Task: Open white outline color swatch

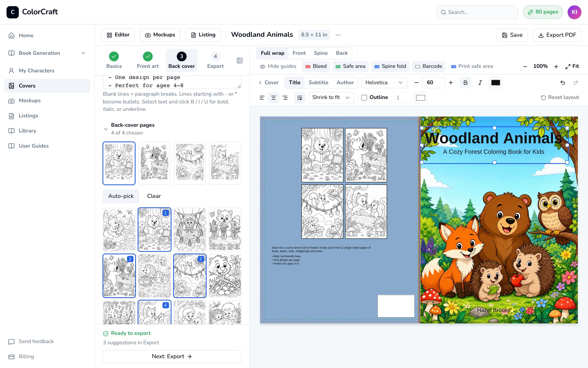Action: pos(420,98)
